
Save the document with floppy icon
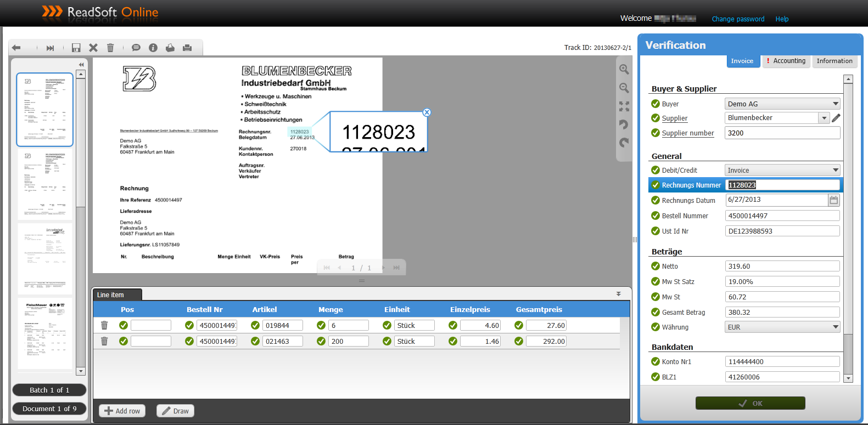pyautogui.click(x=76, y=48)
